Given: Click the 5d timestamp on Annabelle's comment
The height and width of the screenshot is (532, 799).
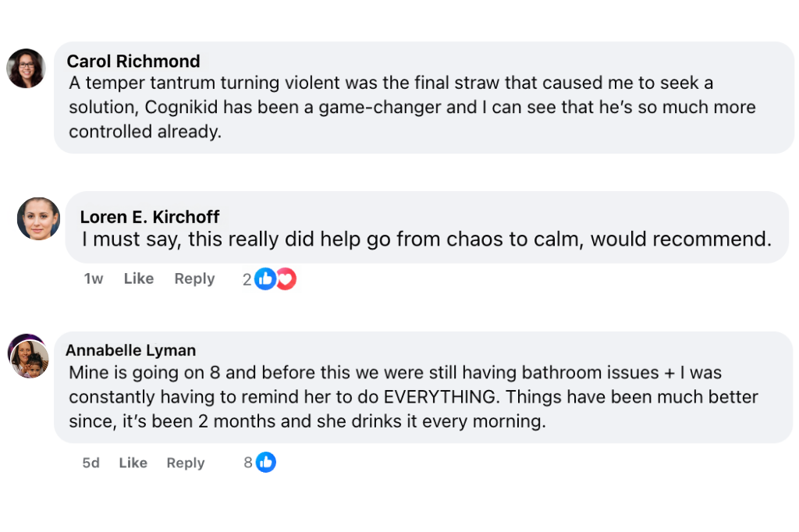Looking at the screenshot, I should pyautogui.click(x=91, y=463).
